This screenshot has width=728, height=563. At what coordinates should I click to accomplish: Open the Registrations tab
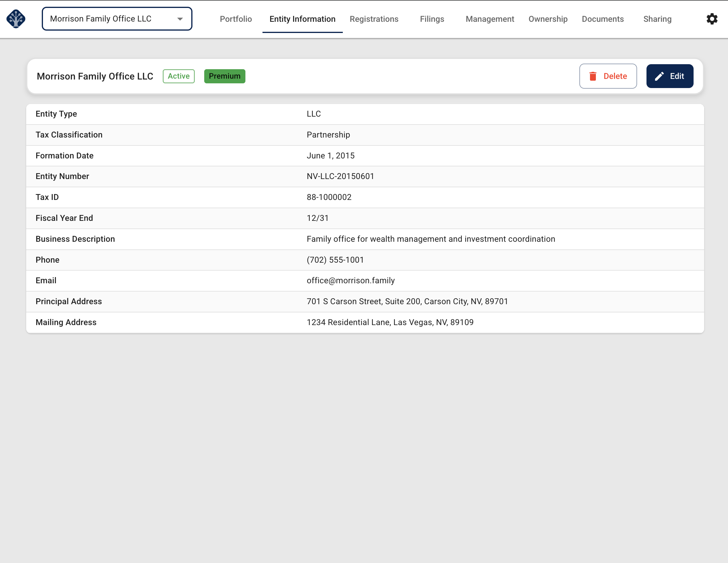pos(374,19)
